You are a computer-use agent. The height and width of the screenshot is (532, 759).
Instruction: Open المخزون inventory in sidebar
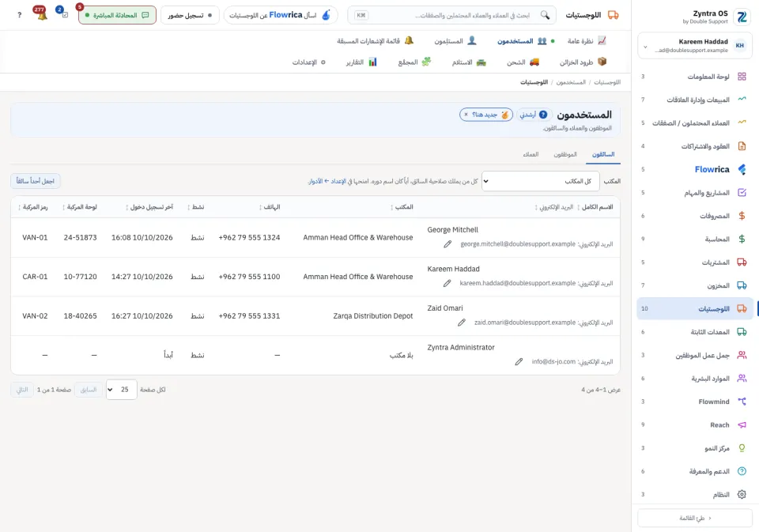tap(694, 285)
